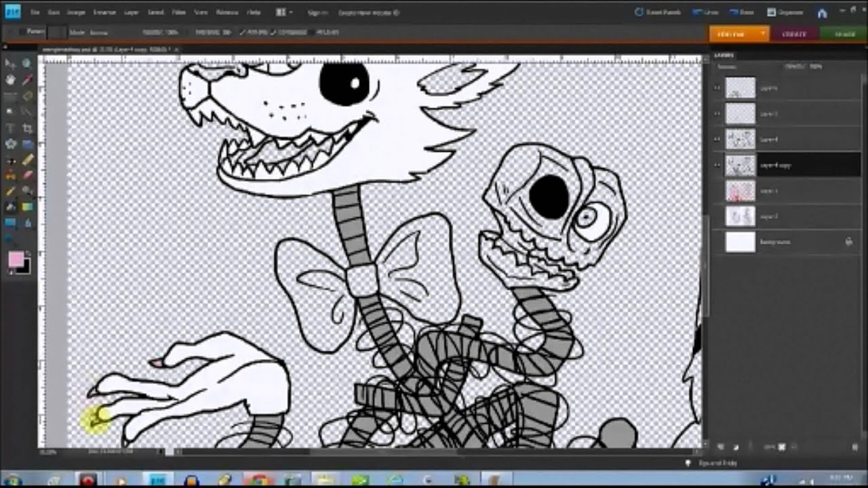Image resolution: width=868 pixels, height=488 pixels.
Task: Click Create New Adobe ID link
Action: coord(368,12)
